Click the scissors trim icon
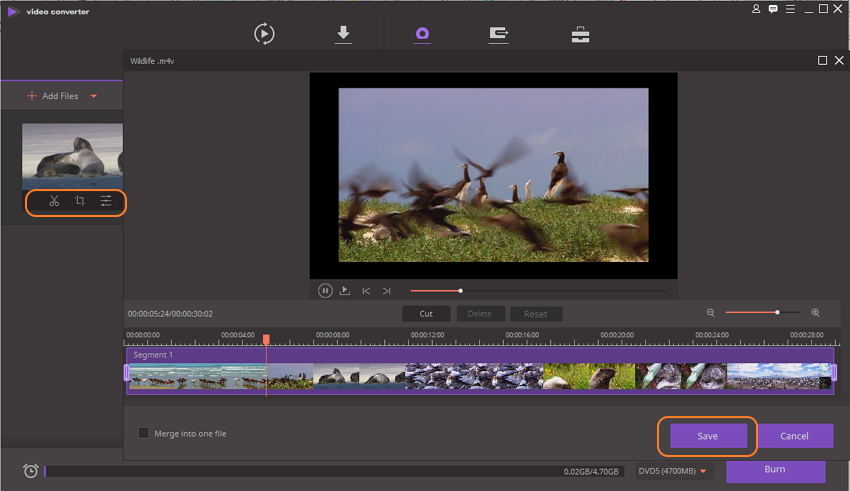 point(54,201)
